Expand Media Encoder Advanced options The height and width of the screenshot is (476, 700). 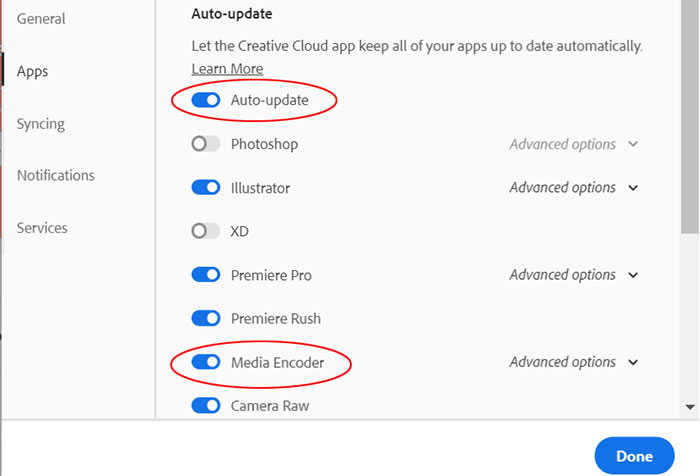pyautogui.click(x=633, y=362)
